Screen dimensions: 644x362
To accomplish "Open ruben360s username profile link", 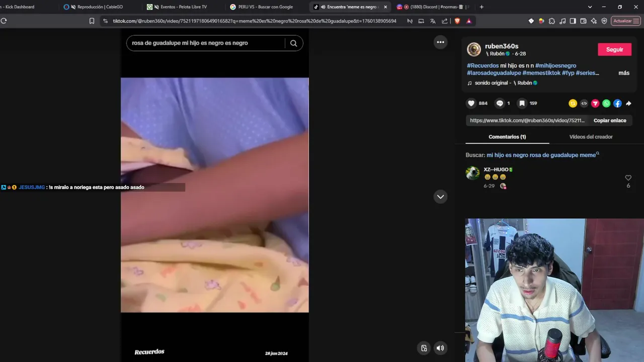I will click(502, 46).
